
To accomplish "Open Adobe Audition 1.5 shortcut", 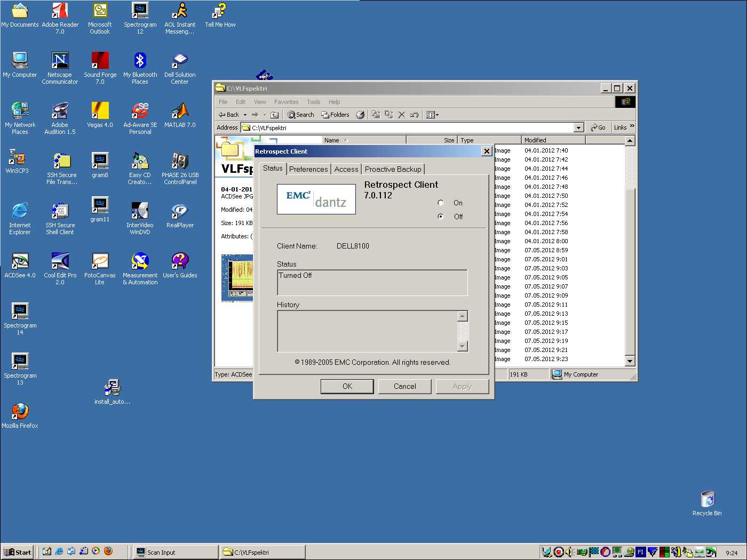I will [60, 118].
